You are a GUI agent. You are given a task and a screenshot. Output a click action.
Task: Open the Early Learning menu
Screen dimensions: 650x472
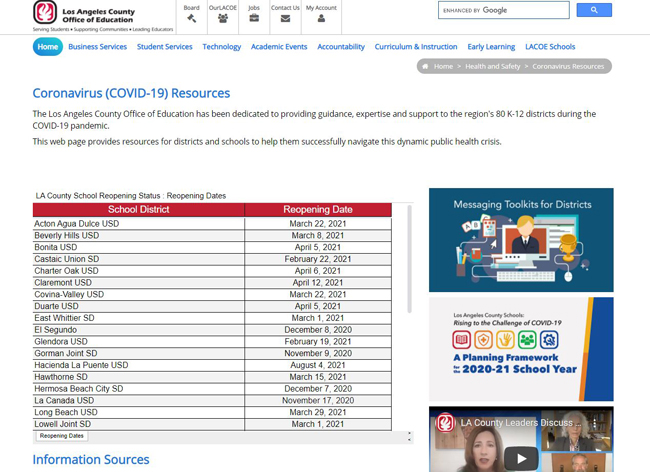tap(491, 47)
